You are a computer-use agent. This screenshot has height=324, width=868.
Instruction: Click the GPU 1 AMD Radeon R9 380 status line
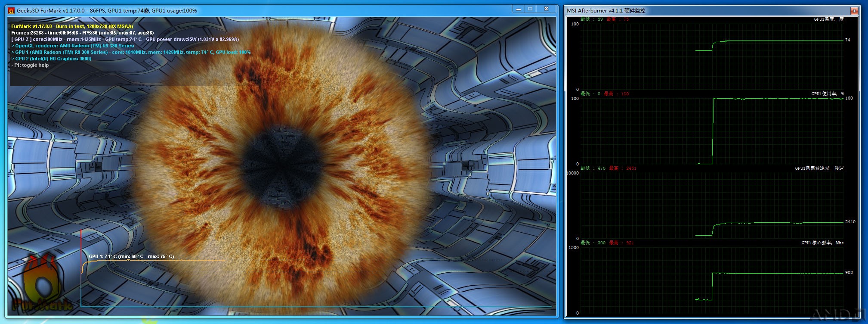click(x=131, y=52)
